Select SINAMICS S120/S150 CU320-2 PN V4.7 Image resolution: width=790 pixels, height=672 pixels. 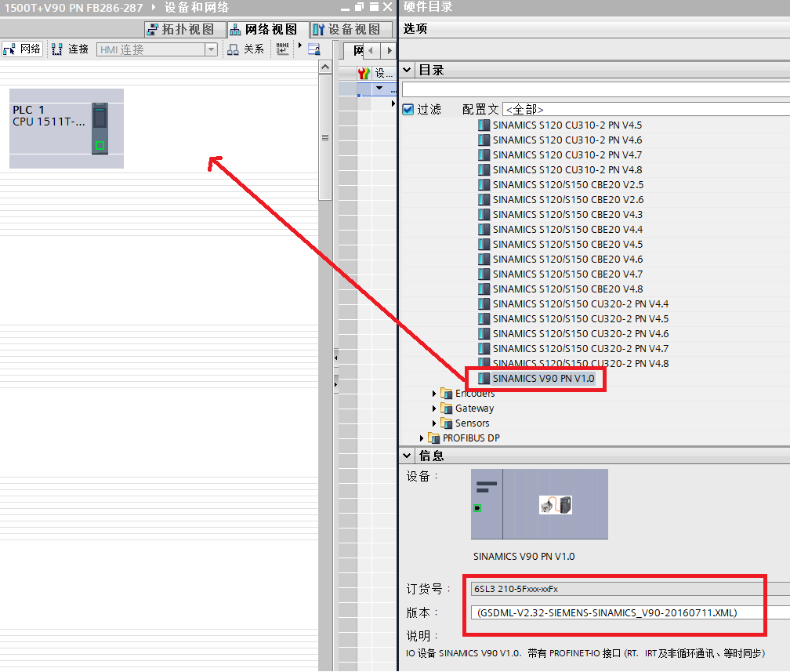point(581,348)
